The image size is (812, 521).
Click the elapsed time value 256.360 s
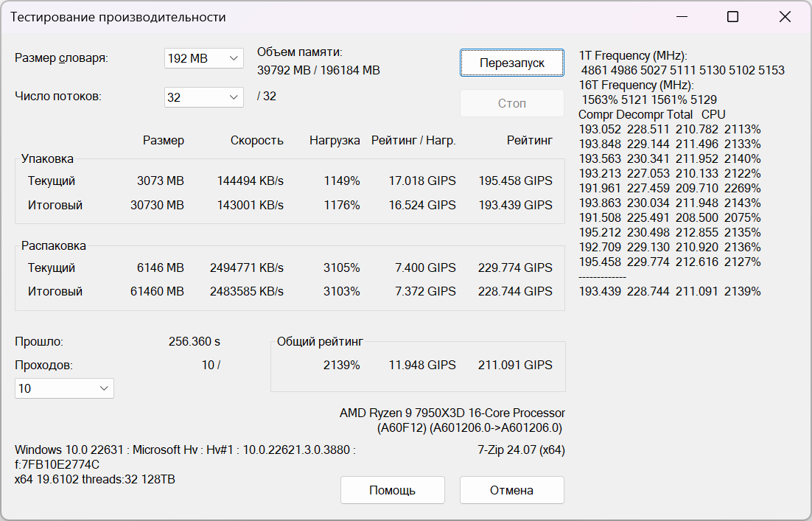click(x=195, y=341)
